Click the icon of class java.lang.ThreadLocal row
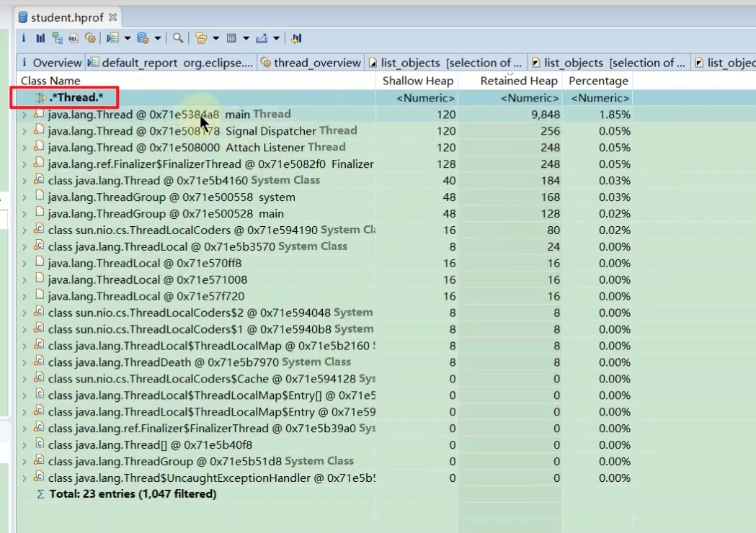Screen dimensions: 756x533 tap(40, 246)
